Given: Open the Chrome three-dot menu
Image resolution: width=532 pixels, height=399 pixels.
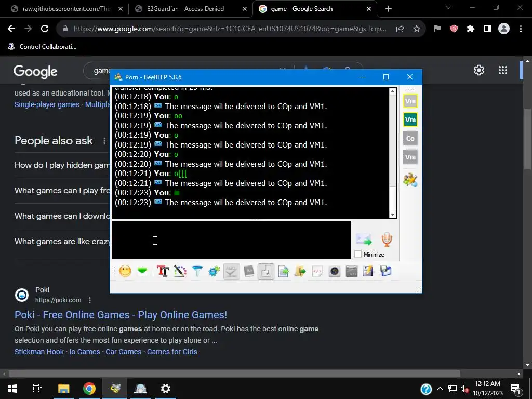Looking at the screenshot, I should (x=521, y=29).
